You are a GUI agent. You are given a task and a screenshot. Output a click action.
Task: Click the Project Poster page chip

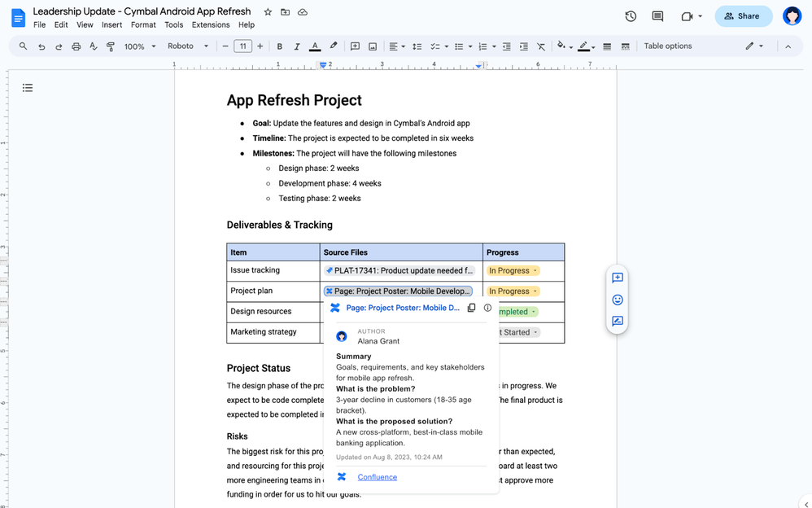pyautogui.click(x=398, y=291)
